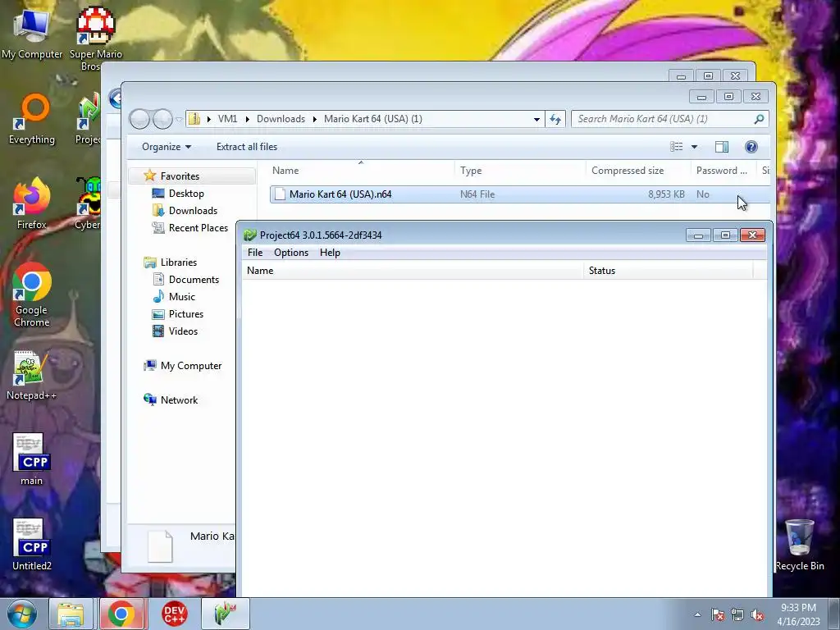Sort files by the Name column header
Image resolution: width=840 pixels, height=630 pixels.
[x=361, y=171]
